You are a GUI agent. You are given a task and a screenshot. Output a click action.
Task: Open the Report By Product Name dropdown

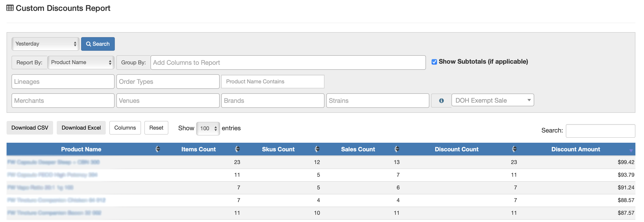tap(81, 62)
